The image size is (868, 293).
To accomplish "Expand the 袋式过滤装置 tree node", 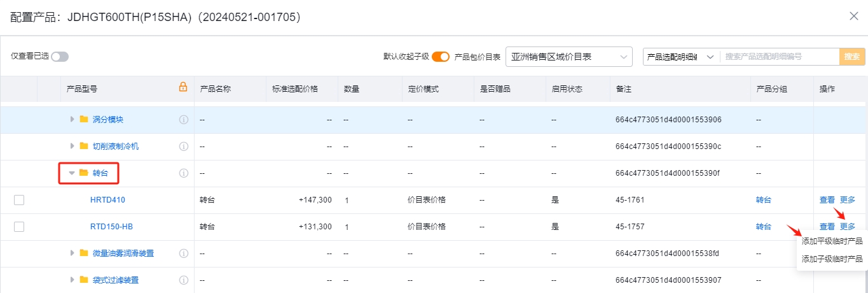I will tap(72, 280).
